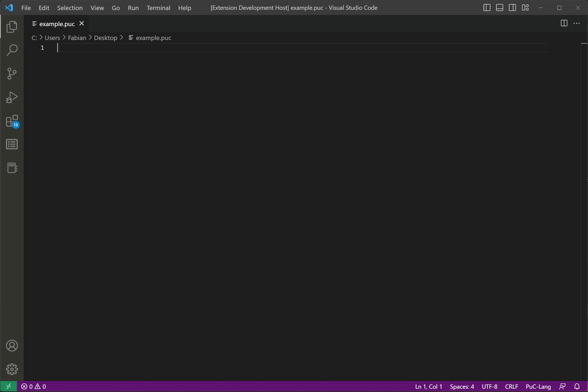588x392 pixels.
Task: Close the example.puc tab
Action: (82, 24)
